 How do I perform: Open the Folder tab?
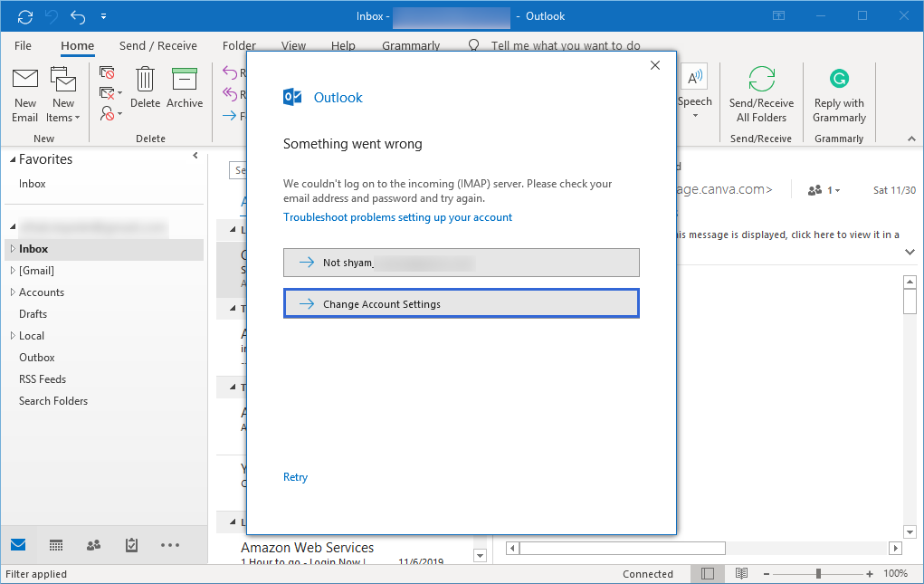[239, 46]
